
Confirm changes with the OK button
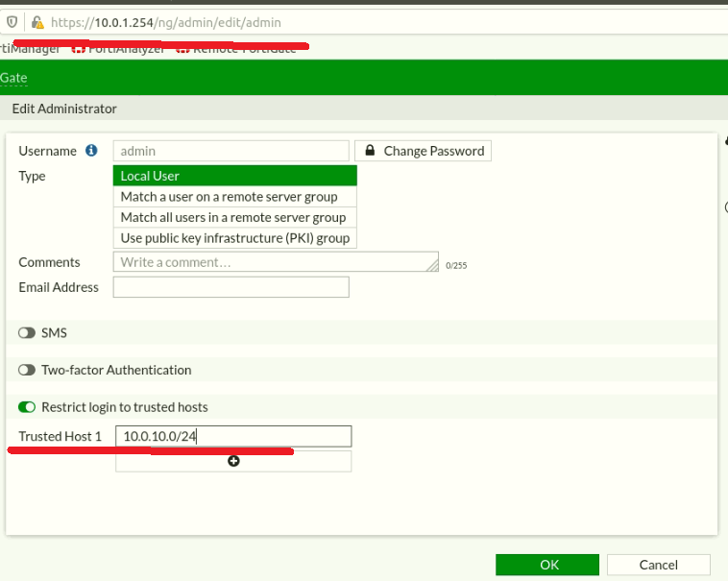[547, 565]
